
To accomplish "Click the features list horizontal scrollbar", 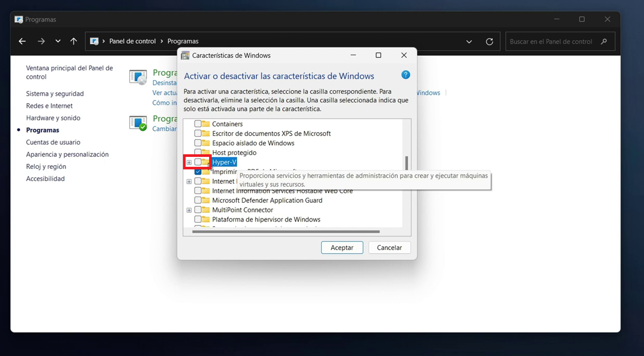I will (286, 231).
